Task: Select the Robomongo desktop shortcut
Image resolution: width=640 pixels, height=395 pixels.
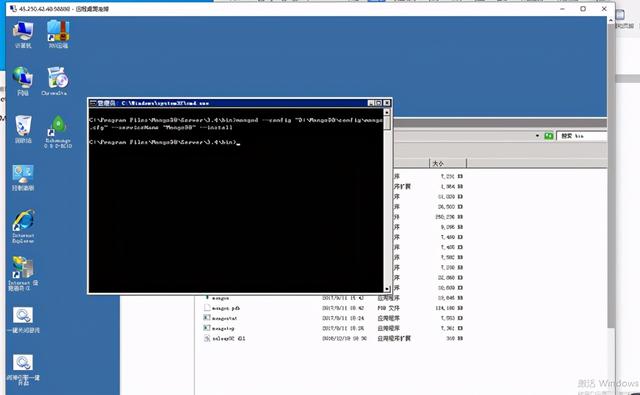Action: pos(58,131)
